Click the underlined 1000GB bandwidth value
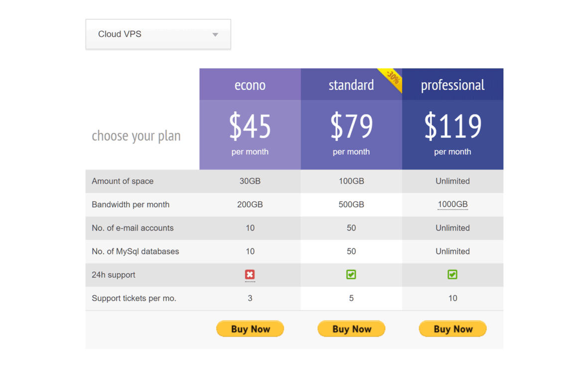Viewport: 588px width, 365px height. point(452,204)
